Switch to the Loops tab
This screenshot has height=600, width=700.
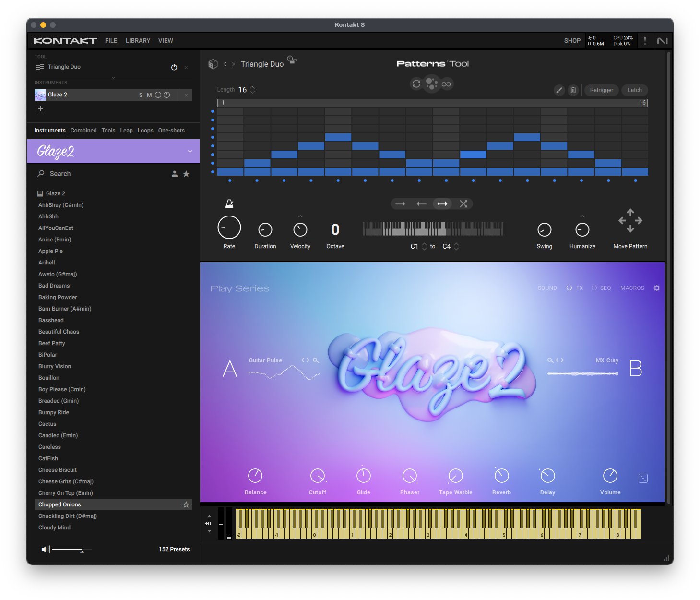145,131
